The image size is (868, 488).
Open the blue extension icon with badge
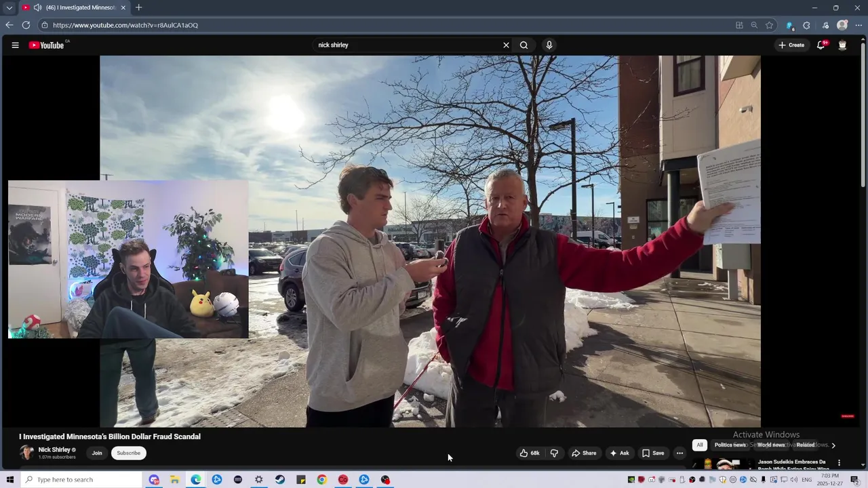coord(789,25)
